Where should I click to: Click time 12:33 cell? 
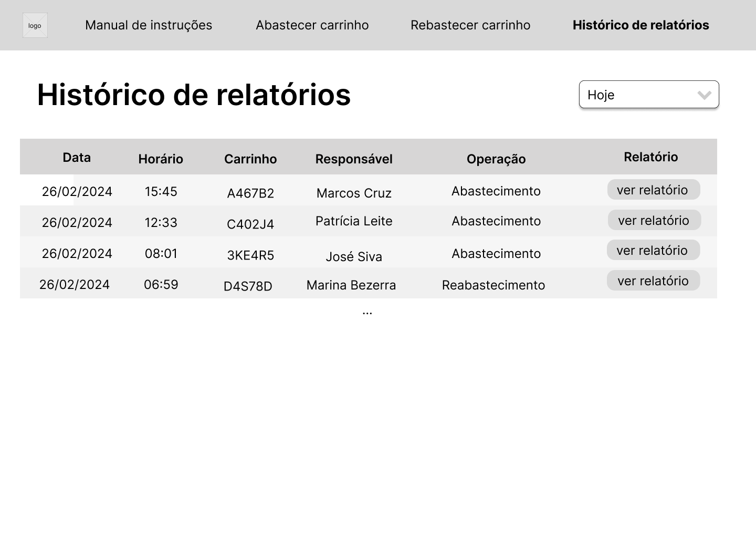click(x=161, y=223)
